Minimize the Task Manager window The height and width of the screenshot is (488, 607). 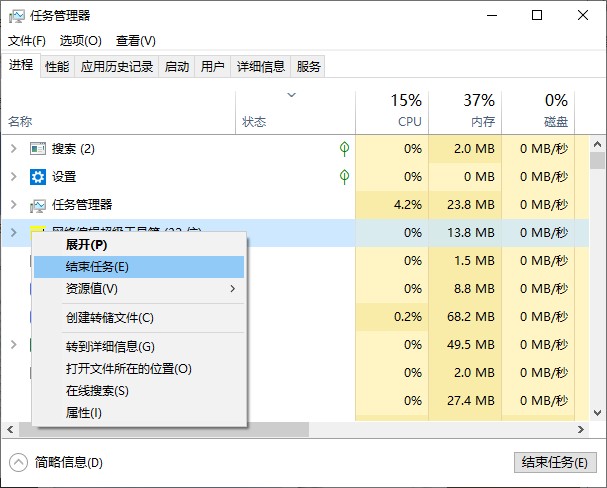coord(492,15)
